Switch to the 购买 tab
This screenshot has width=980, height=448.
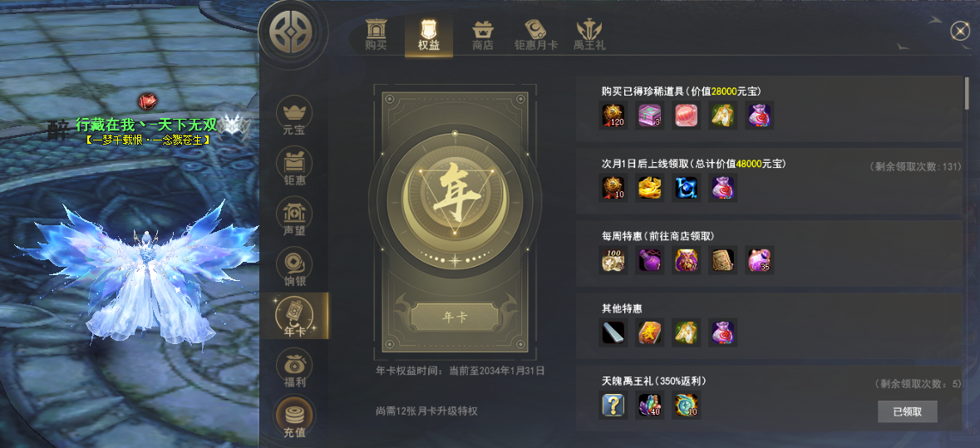pyautogui.click(x=377, y=35)
